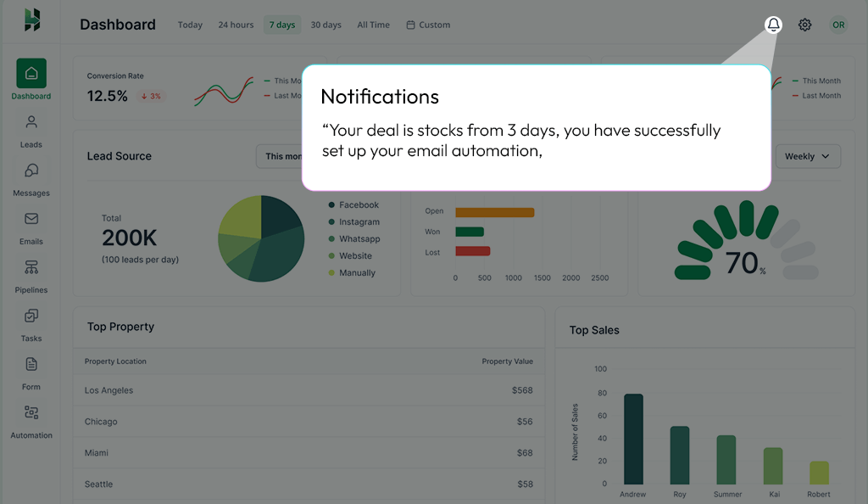Select the 24 hours filter
This screenshot has width=868, height=504.
pos(236,25)
